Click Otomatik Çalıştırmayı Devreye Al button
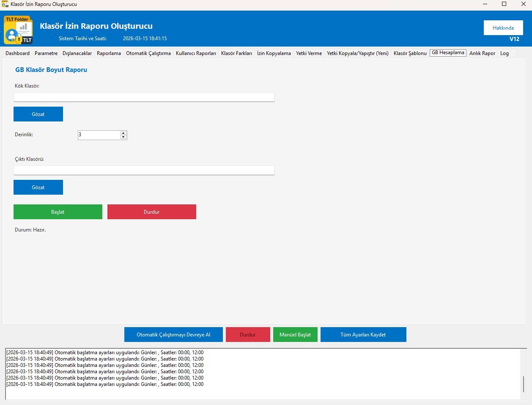Image resolution: width=532 pixels, height=405 pixels. (x=173, y=335)
